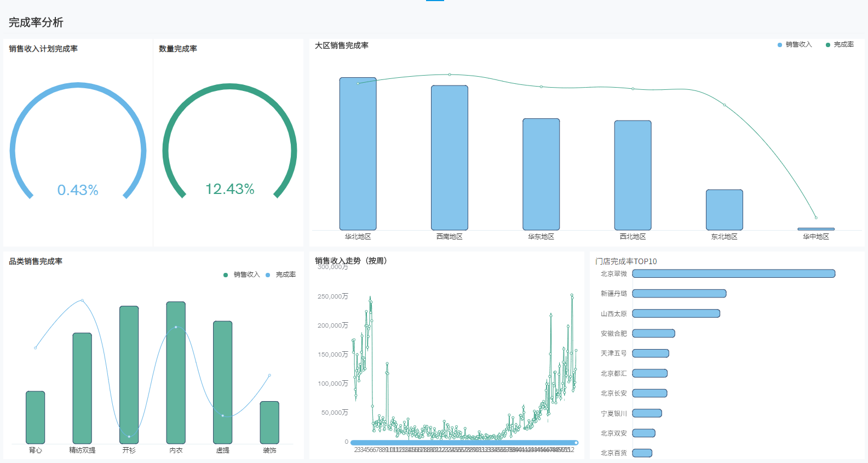
Task: Click the 华东地区 bar
Action: click(x=541, y=174)
